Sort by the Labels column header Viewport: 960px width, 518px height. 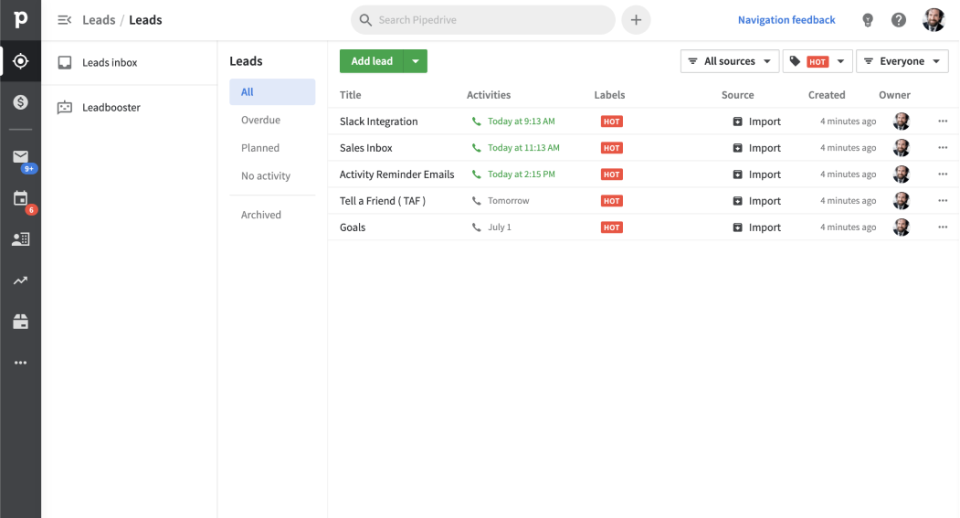[609, 95]
